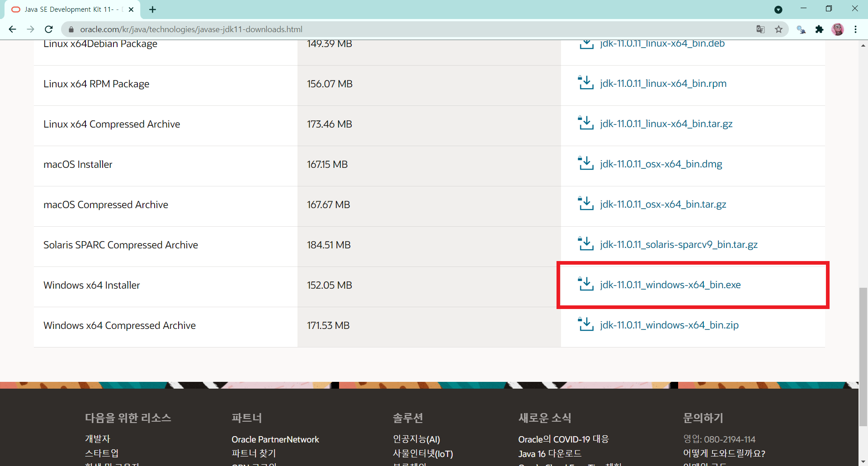Download jdk-11.0.11_windows-x64_bin.zip link

669,325
